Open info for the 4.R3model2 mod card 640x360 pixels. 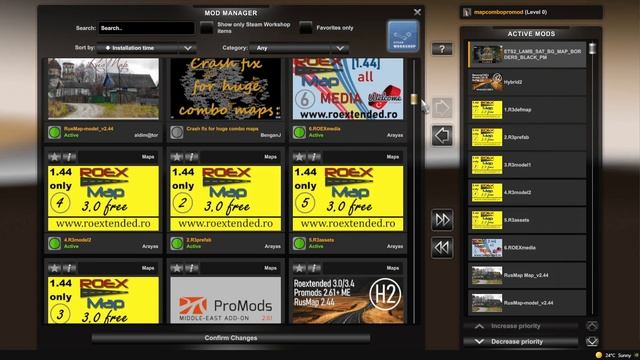pos(69,157)
